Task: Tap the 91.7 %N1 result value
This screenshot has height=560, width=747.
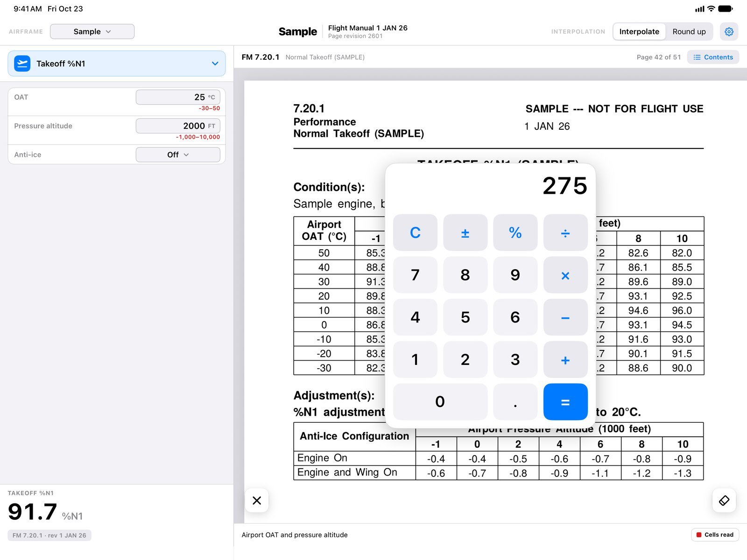Action: coord(45,512)
